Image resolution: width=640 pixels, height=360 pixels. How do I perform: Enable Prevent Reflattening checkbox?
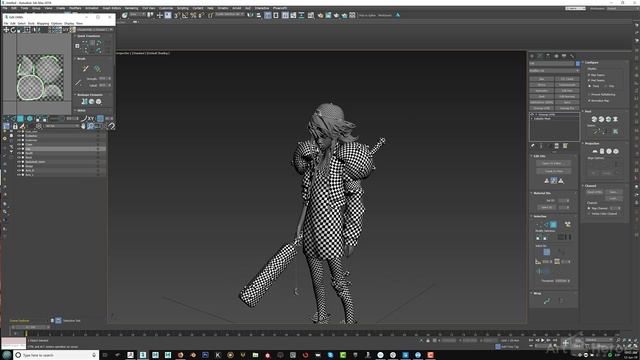point(589,95)
